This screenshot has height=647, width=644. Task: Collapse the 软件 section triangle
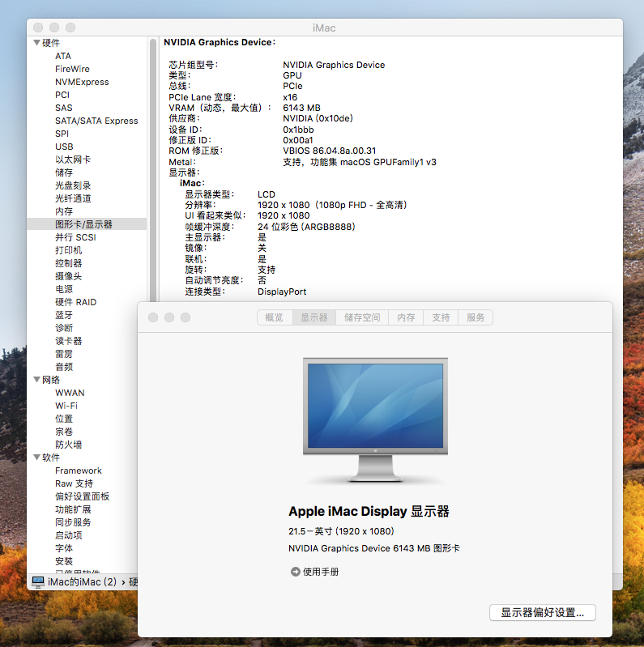(36, 457)
